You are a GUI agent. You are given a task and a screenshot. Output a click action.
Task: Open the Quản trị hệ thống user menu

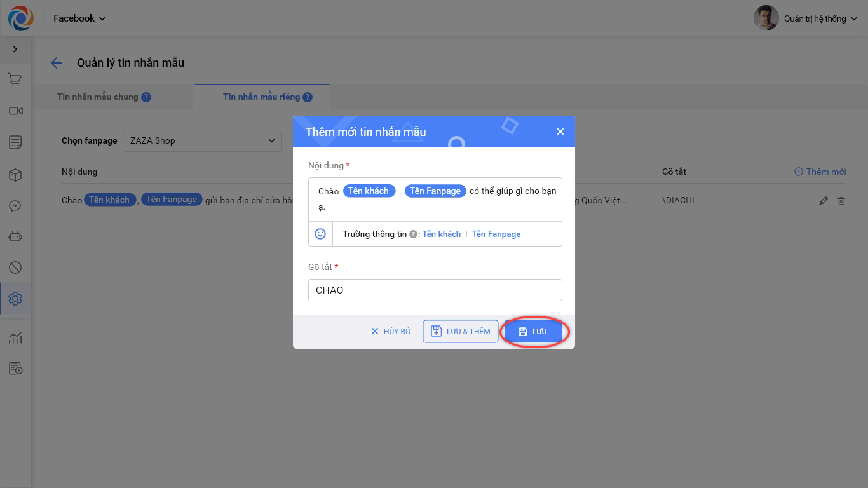point(820,18)
